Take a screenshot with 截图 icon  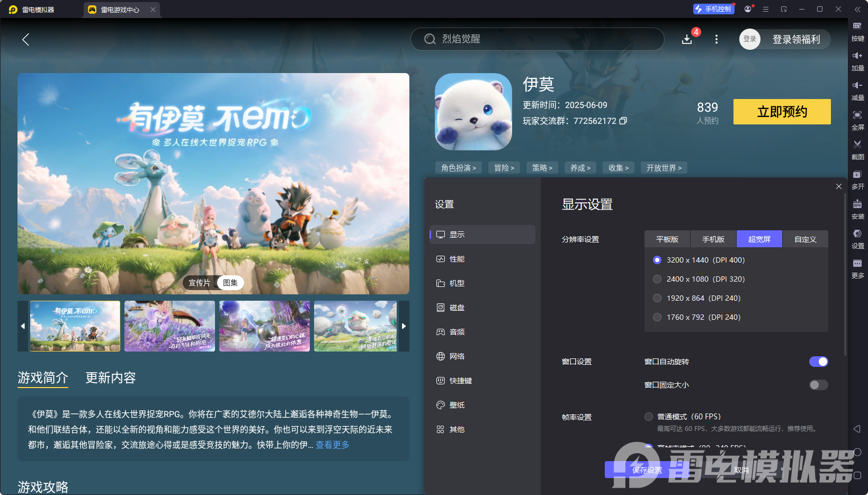click(857, 150)
